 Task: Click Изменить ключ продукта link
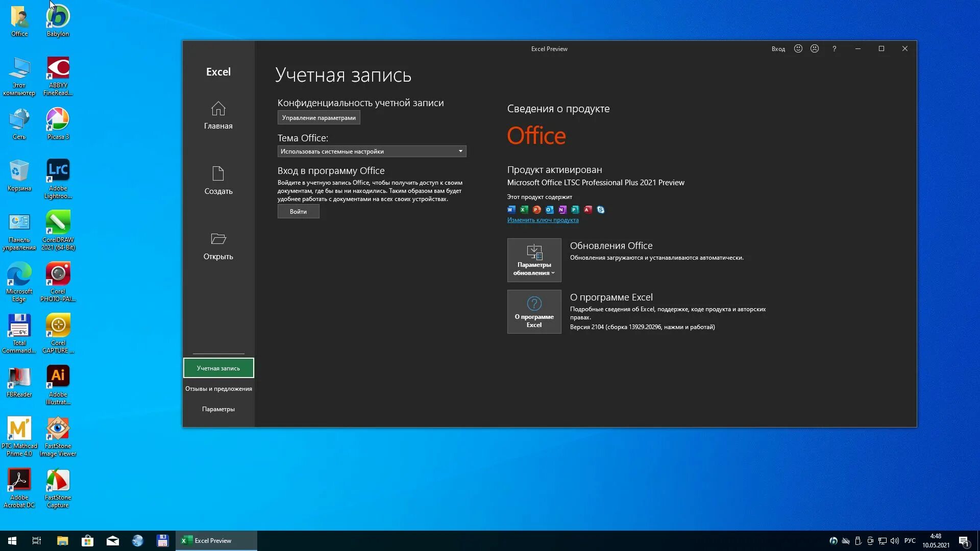543,220
